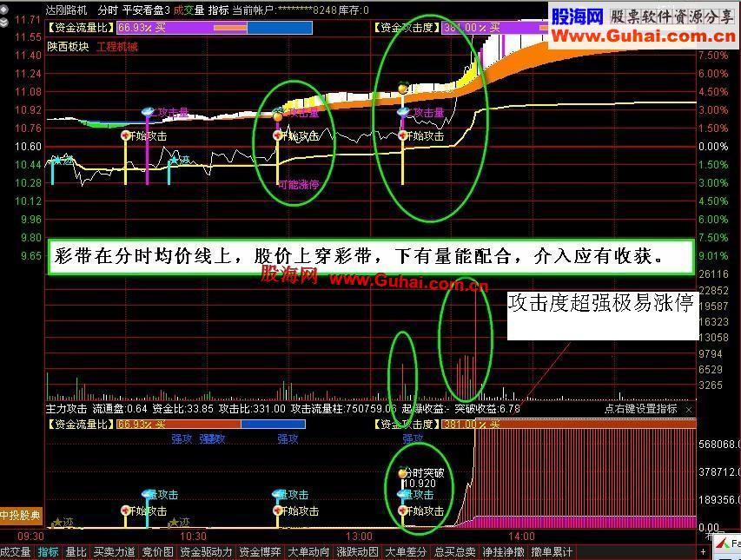Open the 资金博弈 tab
The image size is (741, 560).
tap(260, 552)
